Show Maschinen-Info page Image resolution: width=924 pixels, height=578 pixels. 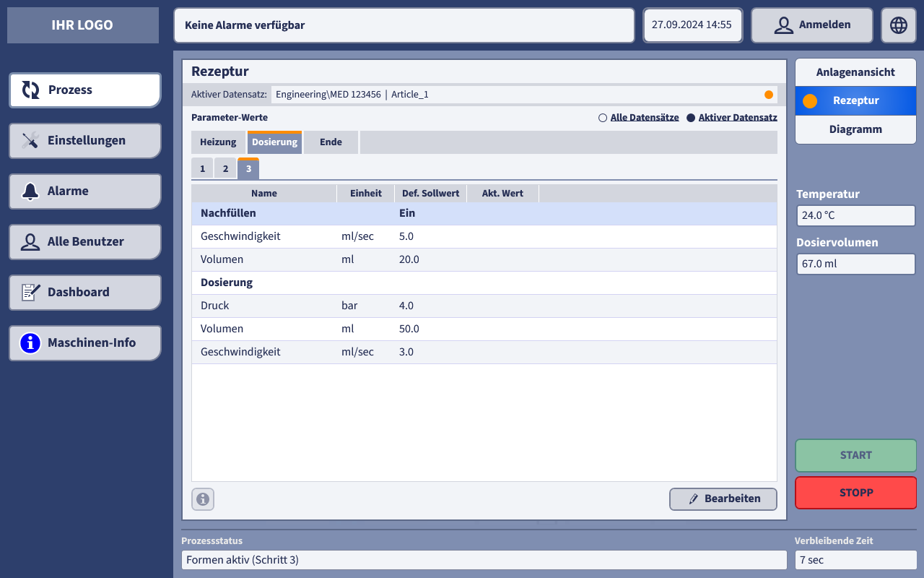(85, 343)
